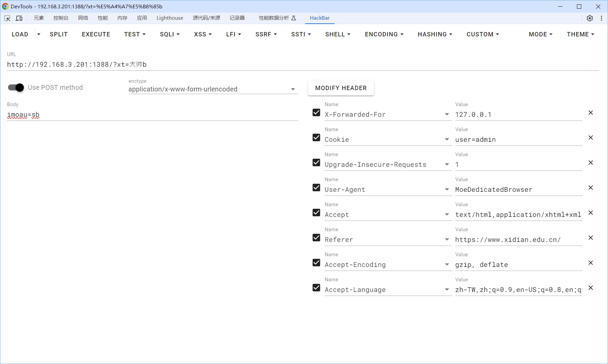Edit the User-Agent value MoeDedicatedBrowser
This screenshot has width=608, height=364.
[518, 190]
